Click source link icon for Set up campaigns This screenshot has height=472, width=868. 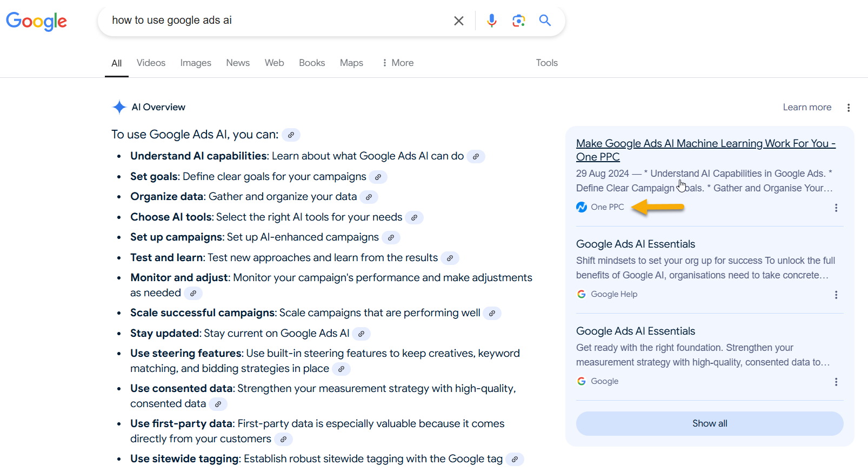pyautogui.click(x=391, y=237)
